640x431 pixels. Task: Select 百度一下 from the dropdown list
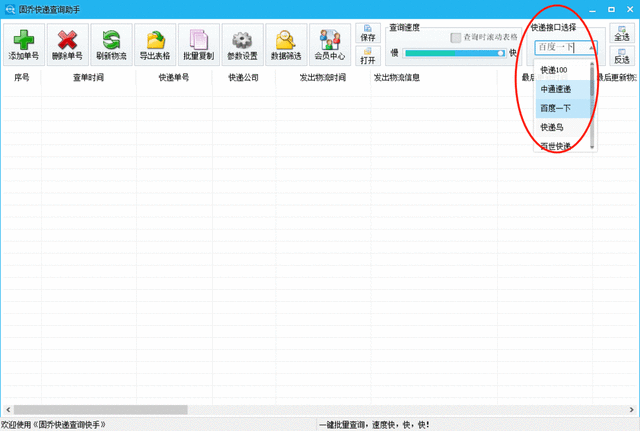(x=563, y=108)
